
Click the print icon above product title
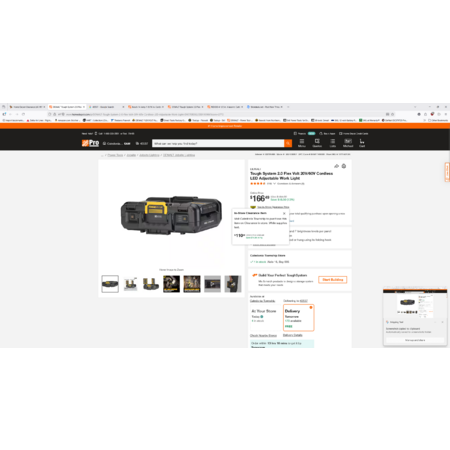(x=344, y=166)
